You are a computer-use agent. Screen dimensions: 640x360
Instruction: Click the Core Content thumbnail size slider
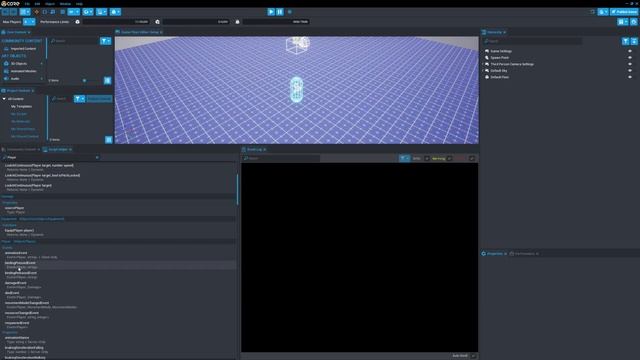coord(84,80)
